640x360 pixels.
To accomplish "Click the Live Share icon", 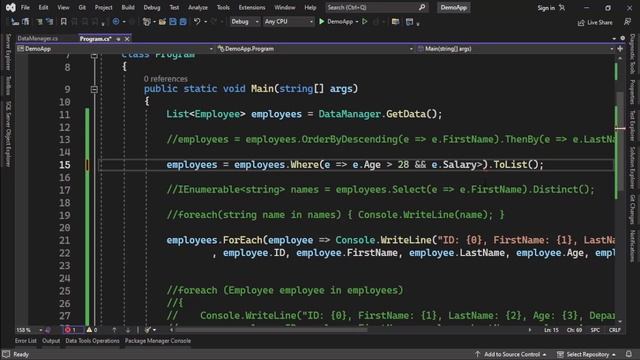I will [581, 23].
